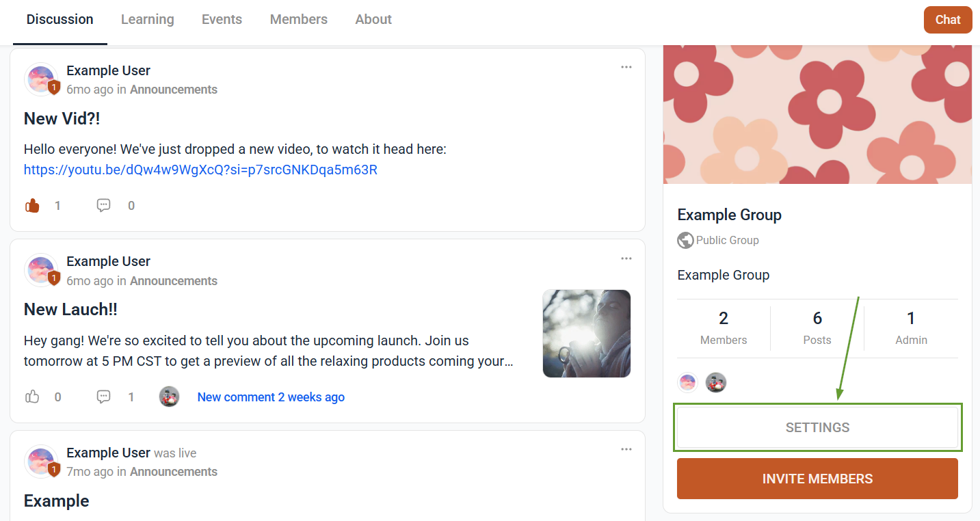
Task: Click Example User avatar on New Vid?! post
Action: [41, 79]
